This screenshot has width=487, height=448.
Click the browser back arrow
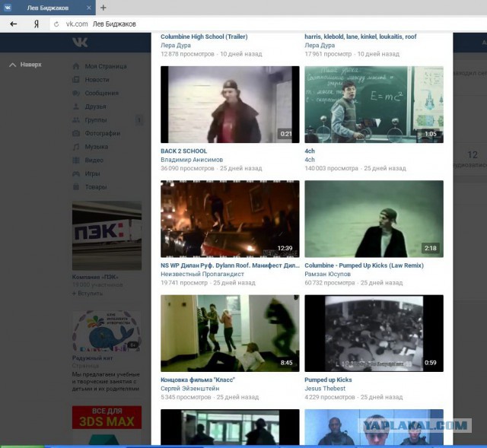tap(14, 24)
